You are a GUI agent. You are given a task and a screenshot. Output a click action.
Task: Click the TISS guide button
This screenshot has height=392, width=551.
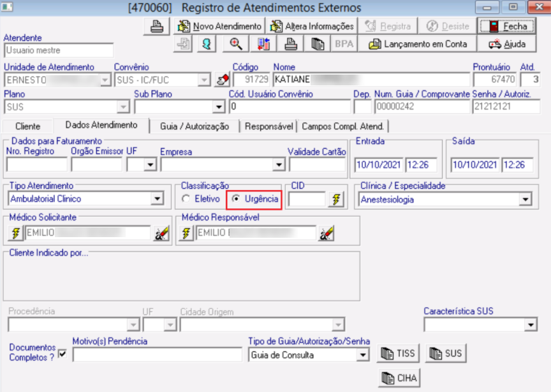[x=399, y=353]
